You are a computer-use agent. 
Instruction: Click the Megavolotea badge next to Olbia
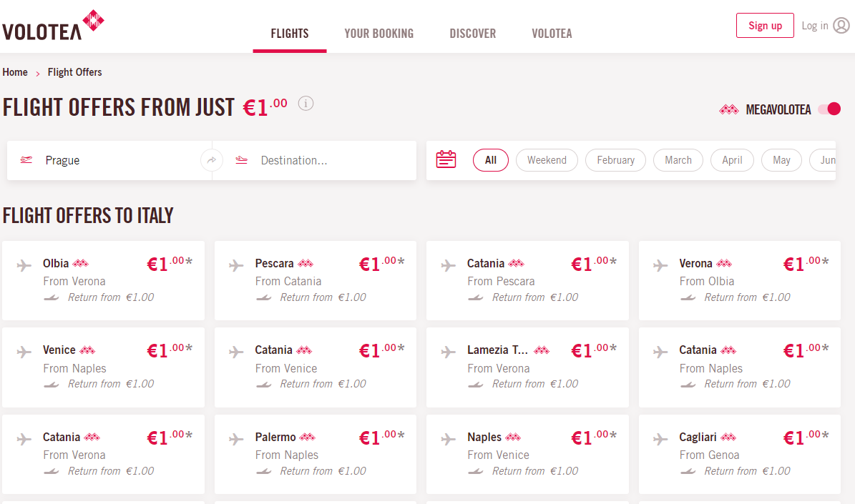(x=81, y=264)
